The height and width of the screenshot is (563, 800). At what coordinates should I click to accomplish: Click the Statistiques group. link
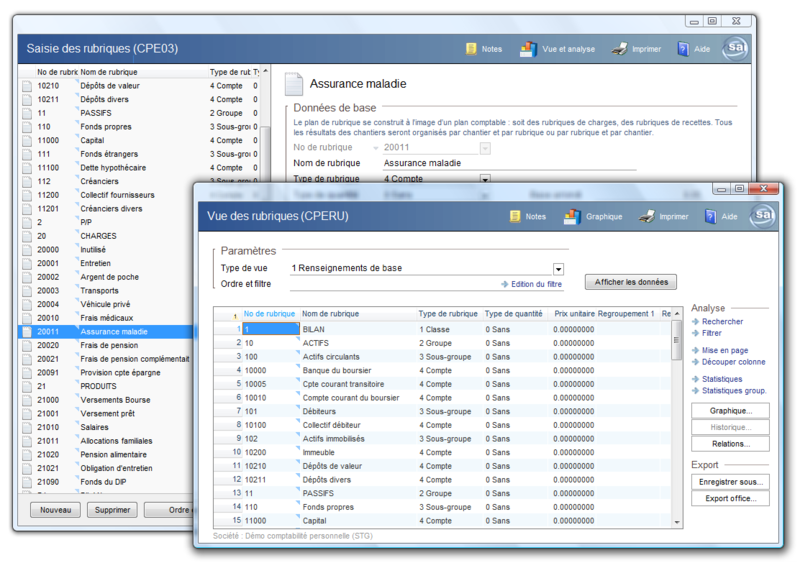pyautogui.click(x=733, y=391)
